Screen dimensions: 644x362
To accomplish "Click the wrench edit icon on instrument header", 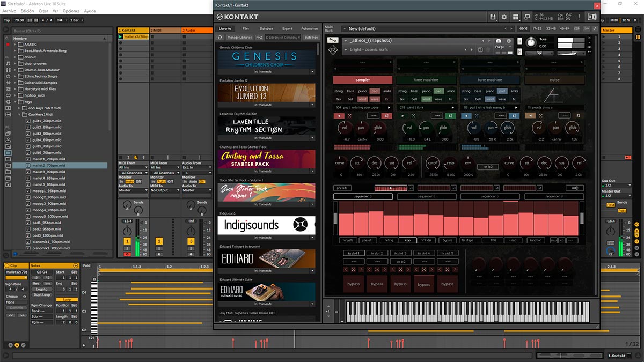I will coord(332,40).
